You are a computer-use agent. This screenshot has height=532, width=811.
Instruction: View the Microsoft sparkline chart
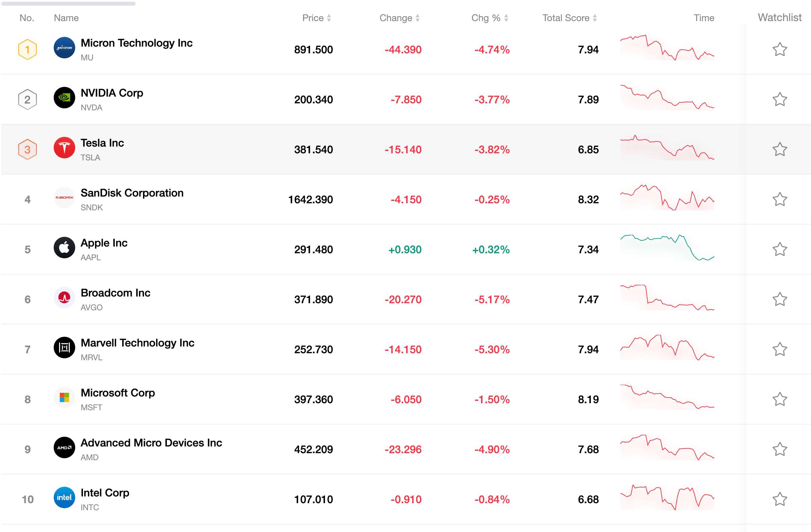click(x=667, y=397)
